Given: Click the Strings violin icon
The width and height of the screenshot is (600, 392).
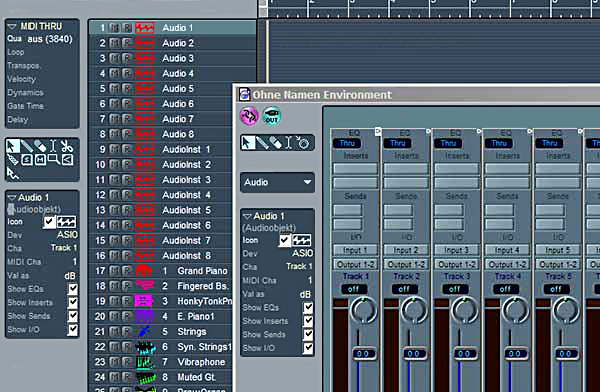Looking at the screenshot, I should 145,332.
